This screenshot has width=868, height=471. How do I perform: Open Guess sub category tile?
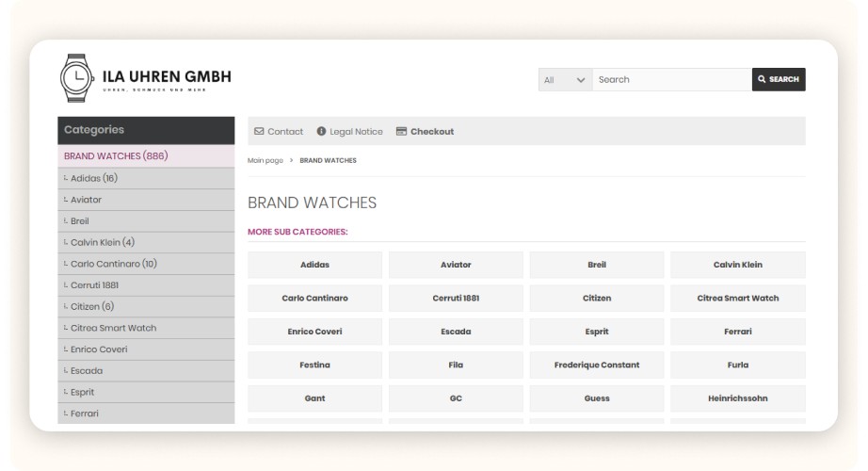tap(597, 398)
